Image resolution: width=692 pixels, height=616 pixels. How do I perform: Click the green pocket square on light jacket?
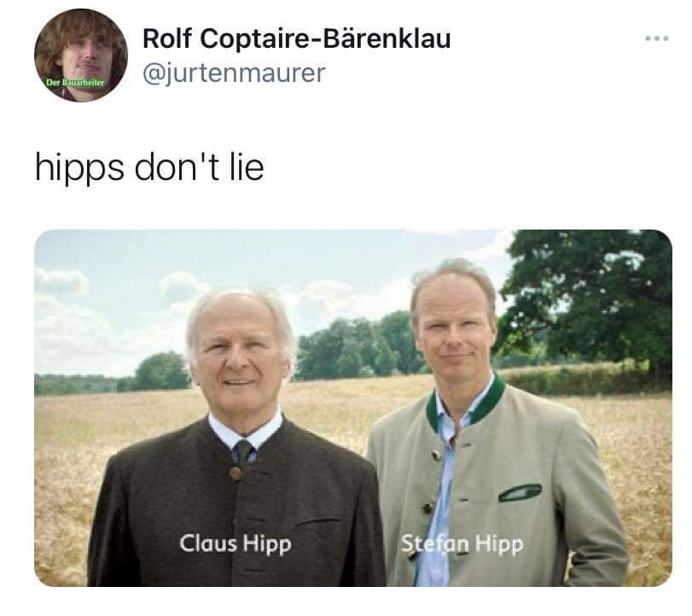pyautogui.click(x=520, y=492)
